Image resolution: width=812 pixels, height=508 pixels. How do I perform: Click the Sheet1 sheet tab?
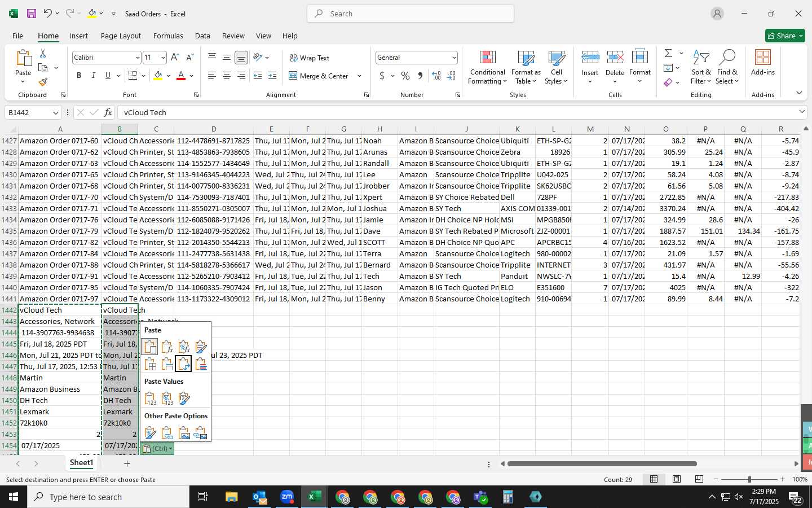(x=81, y=463)
